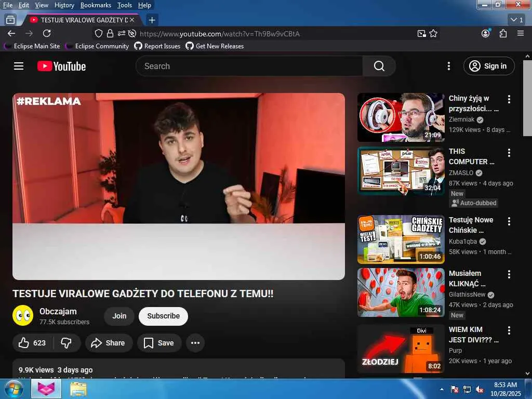
Task: Open the View menu
Action: (42, 5)
